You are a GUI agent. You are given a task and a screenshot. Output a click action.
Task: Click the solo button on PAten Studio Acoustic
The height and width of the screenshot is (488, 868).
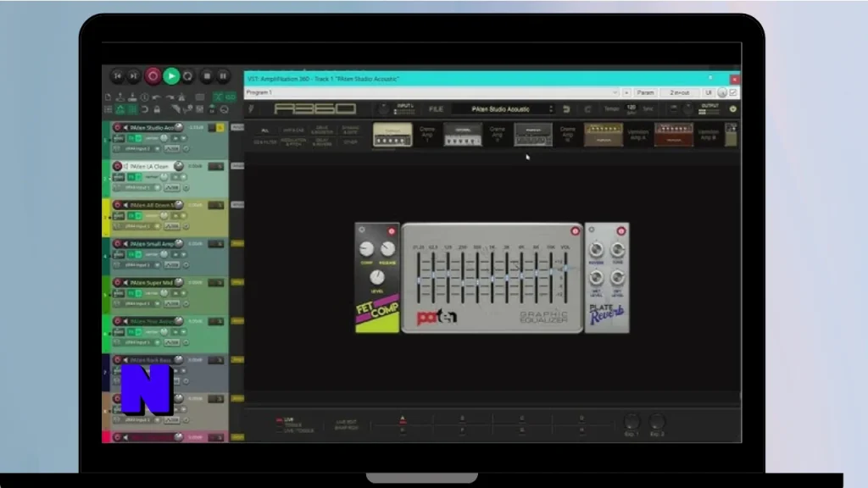point(220,128)
